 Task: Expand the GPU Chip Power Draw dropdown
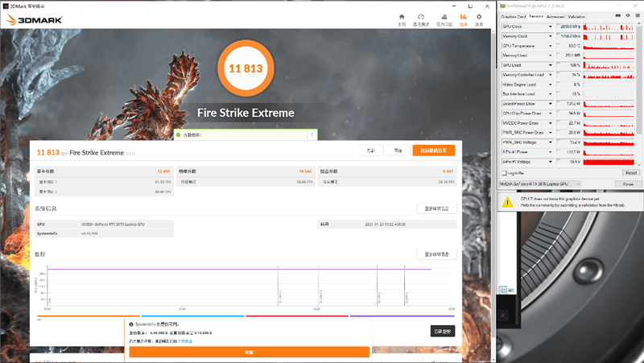tap(551, 113)
